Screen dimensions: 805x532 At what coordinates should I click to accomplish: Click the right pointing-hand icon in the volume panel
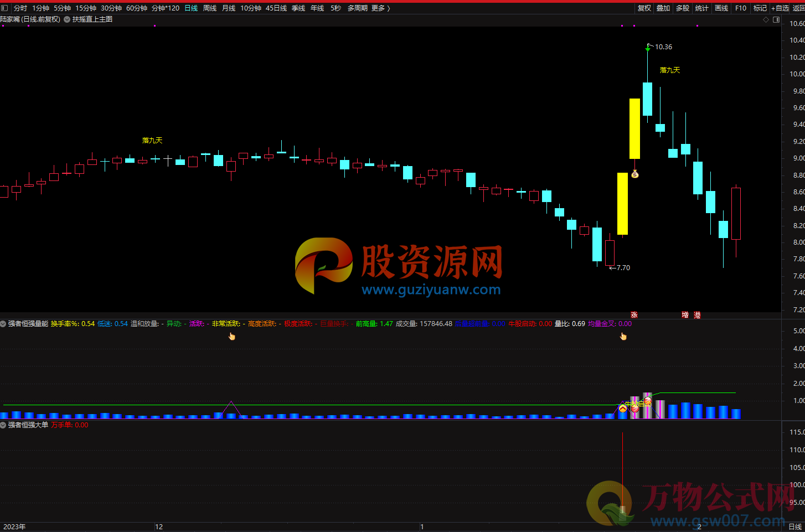click(x=623, y=336)
